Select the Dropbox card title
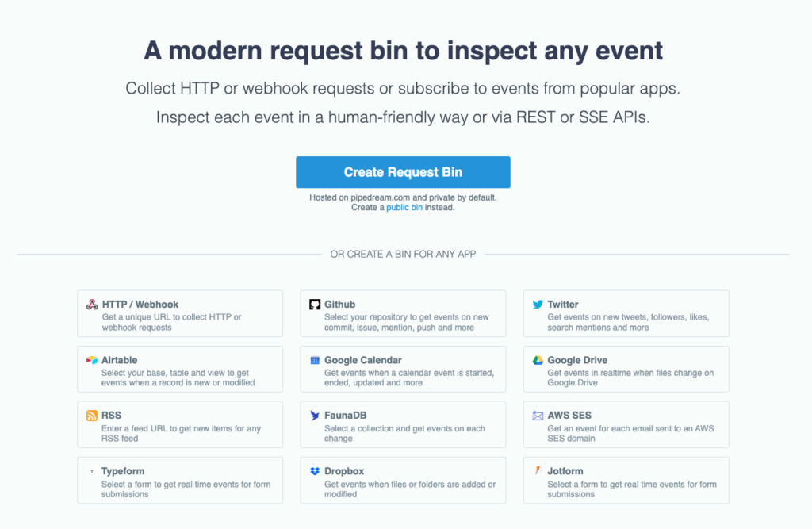This screenshot has width=812, height=529. (x=344, y=471)
